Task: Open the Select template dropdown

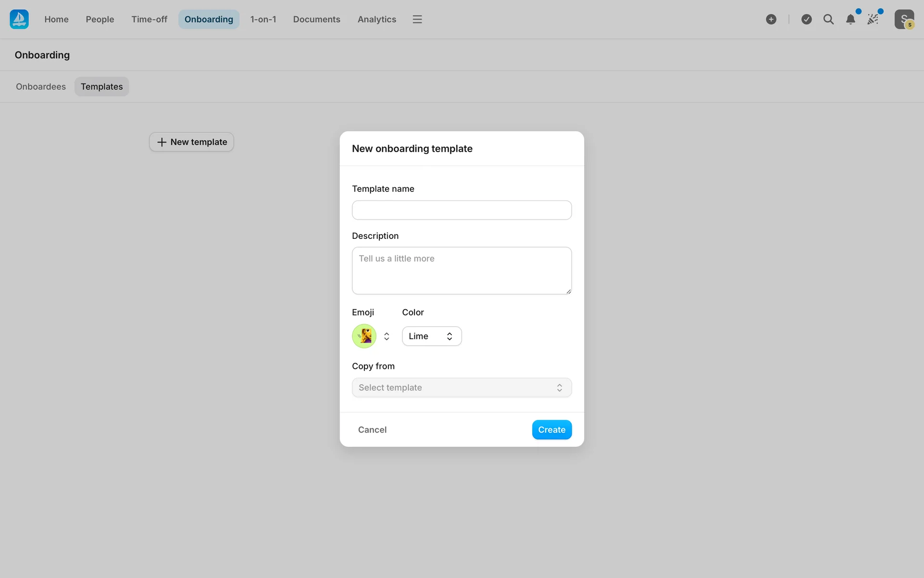Action: click(x=462, y=388)
